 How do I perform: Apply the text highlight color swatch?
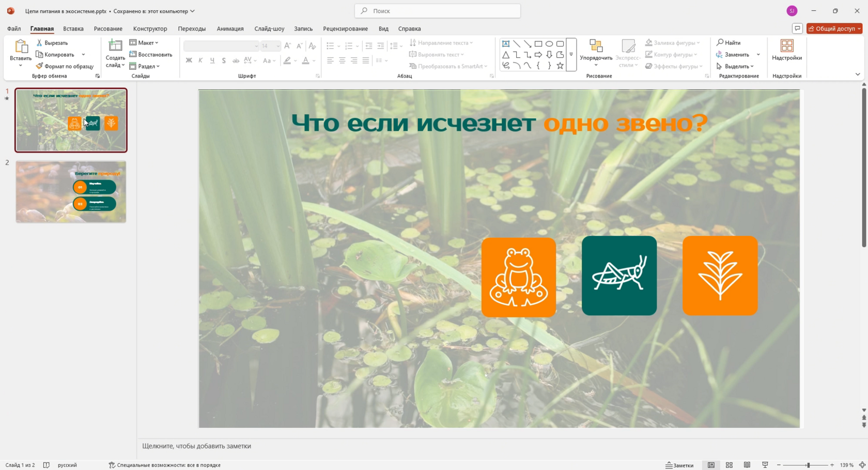pyautogui.click(x=287, y=60)
